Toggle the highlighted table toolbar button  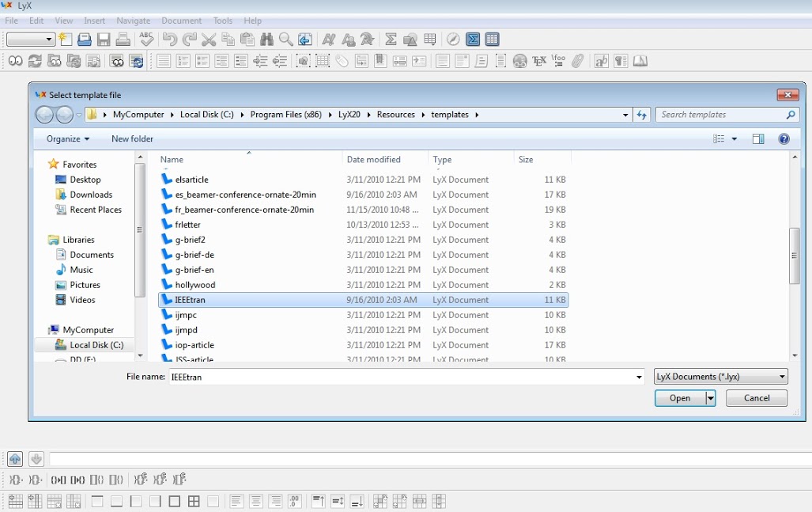tap(492, 39)
